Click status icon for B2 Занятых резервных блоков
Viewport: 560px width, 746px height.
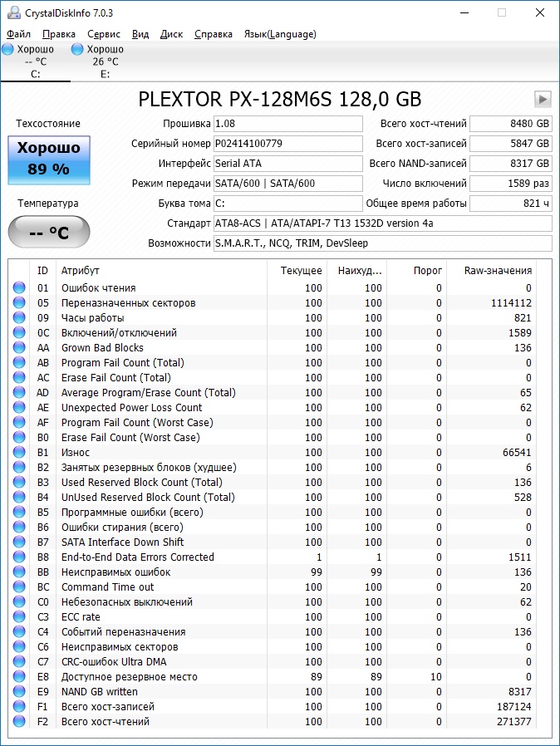[19, 467]
